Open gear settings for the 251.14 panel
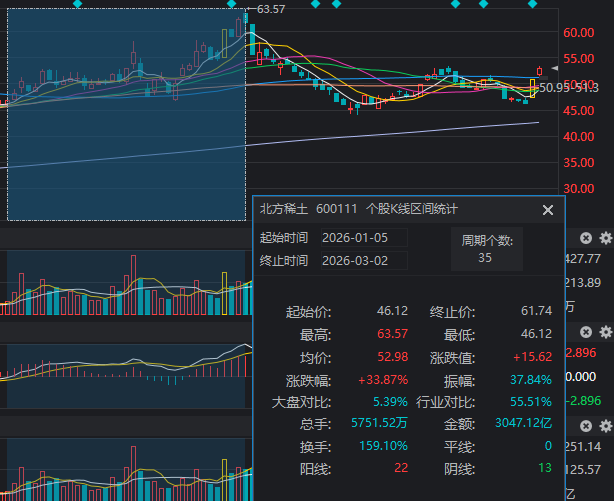 [604, 426]
